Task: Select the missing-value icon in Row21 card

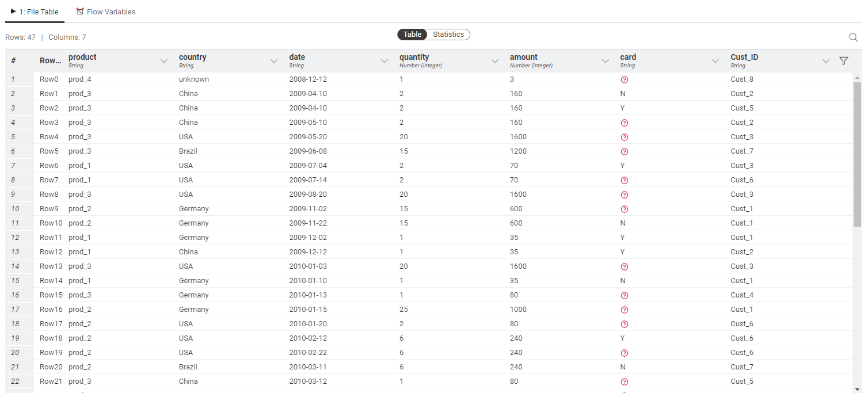Action: (x=624, y=381)
